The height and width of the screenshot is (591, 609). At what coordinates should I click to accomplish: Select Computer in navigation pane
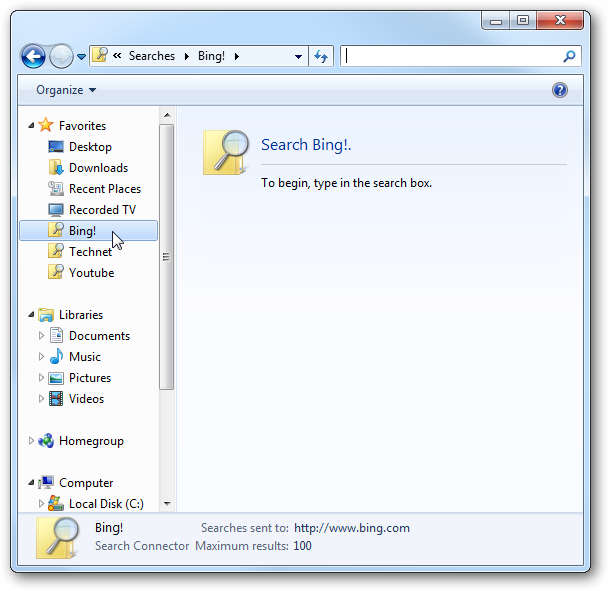[86, 483]
